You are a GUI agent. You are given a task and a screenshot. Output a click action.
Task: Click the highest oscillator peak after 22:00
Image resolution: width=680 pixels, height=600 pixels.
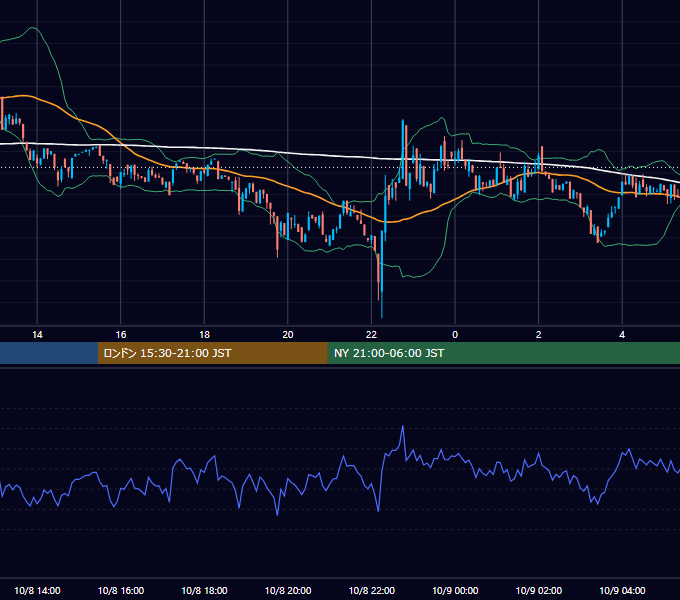click(x=403, y=427)
